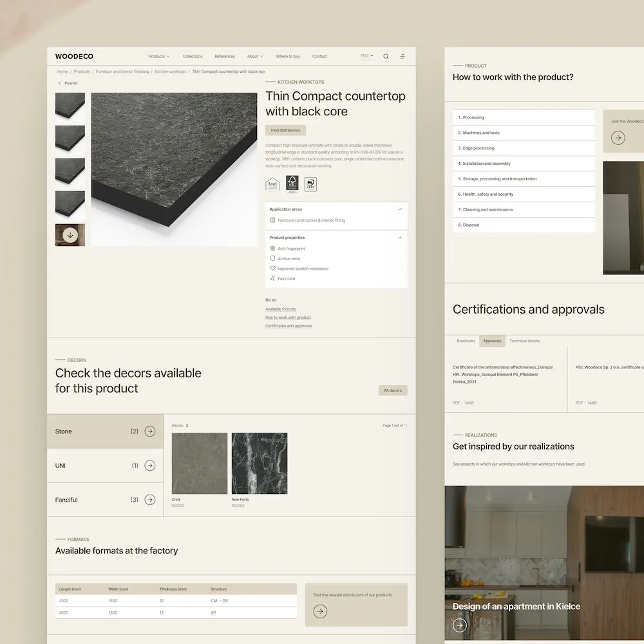Image resolution: width=644 pixels, height=644 pixels.
Task: Collapse the Application areas section
Action: pos(400,209)
